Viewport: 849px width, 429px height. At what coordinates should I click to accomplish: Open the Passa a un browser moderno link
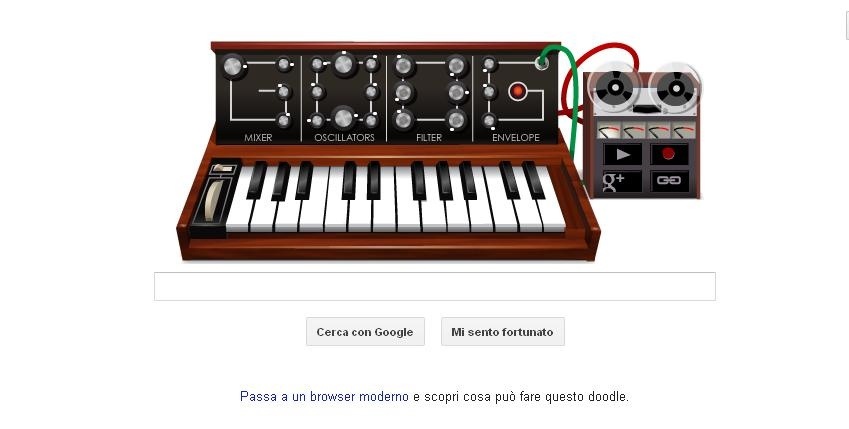click(324, 396)
